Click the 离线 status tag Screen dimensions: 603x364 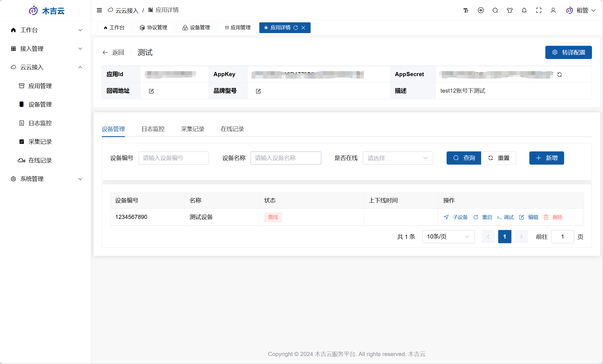273,217
